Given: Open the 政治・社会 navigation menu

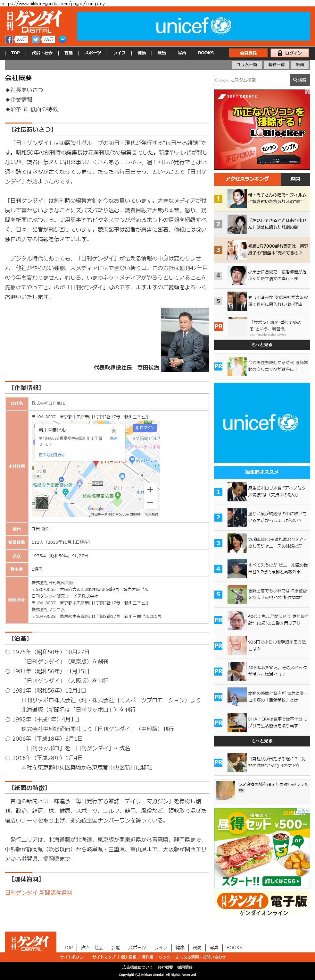Looking at the screenshot, I should [42, 53].
